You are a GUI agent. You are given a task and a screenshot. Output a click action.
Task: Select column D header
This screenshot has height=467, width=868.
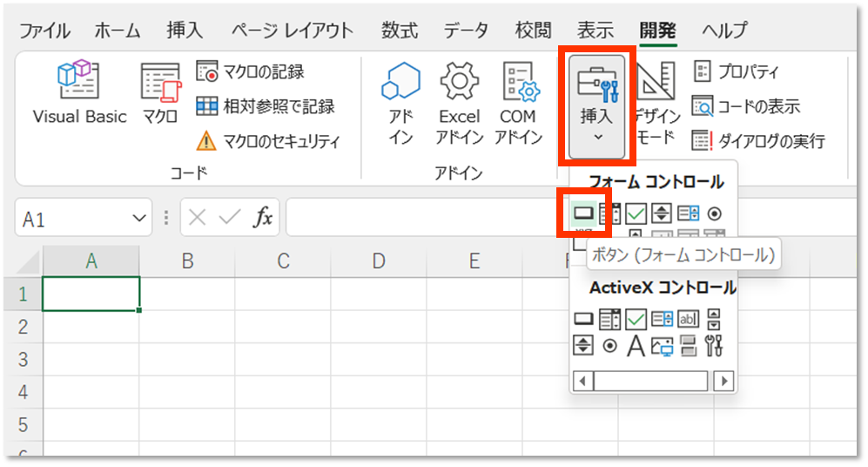(379, 261)
